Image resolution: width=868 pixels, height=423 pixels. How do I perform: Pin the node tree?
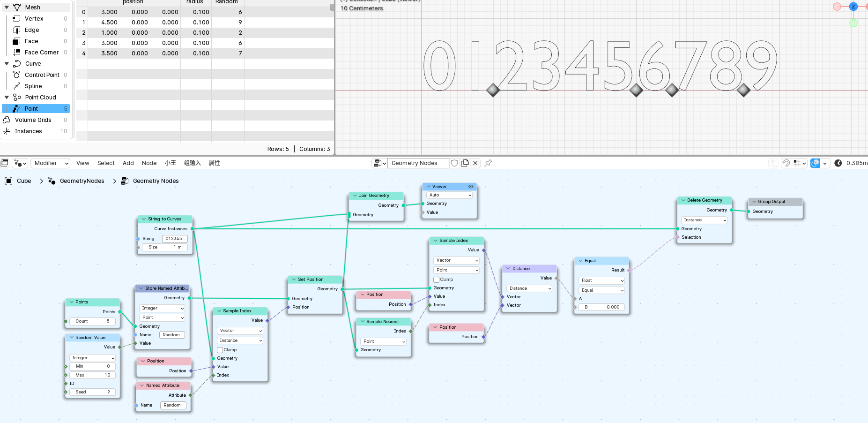(488, 163)
